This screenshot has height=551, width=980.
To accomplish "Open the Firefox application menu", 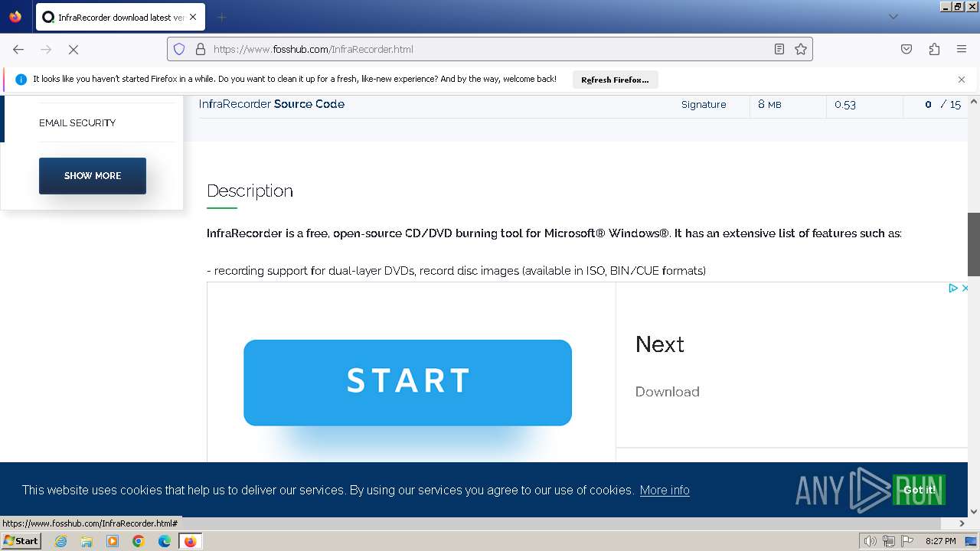I will click(x=962, y=49).
